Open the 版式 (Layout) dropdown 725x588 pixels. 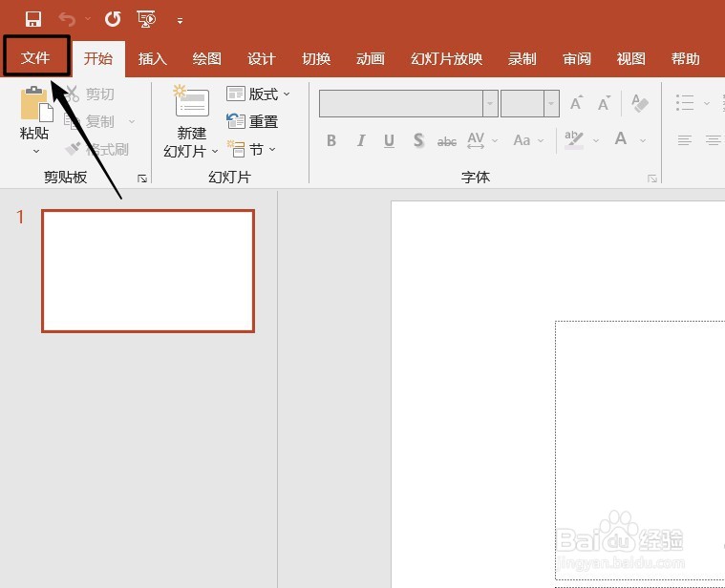tap(258, 94)
